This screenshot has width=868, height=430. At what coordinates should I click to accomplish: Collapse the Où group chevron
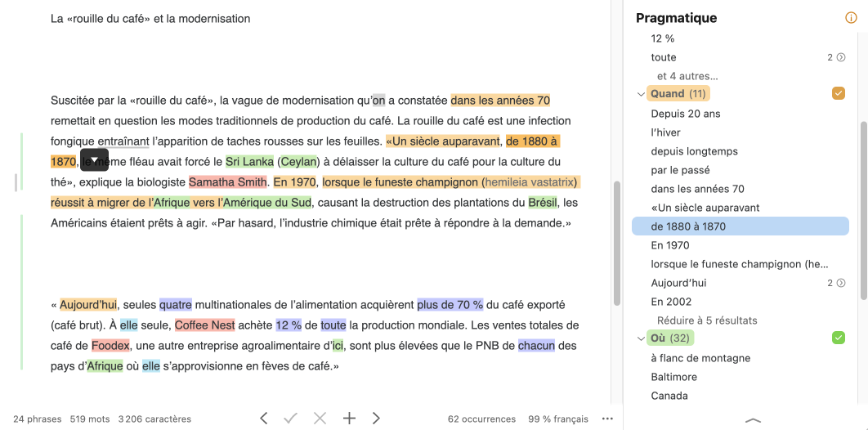coord(641,338)
